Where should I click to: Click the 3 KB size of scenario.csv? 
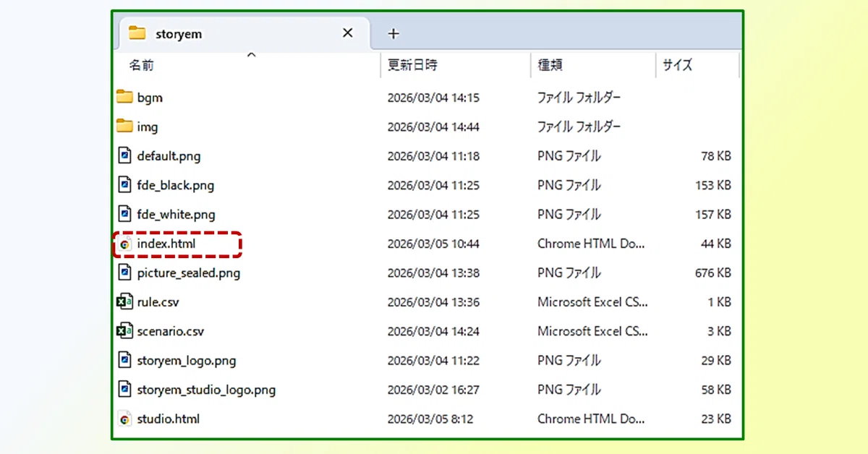718,332
